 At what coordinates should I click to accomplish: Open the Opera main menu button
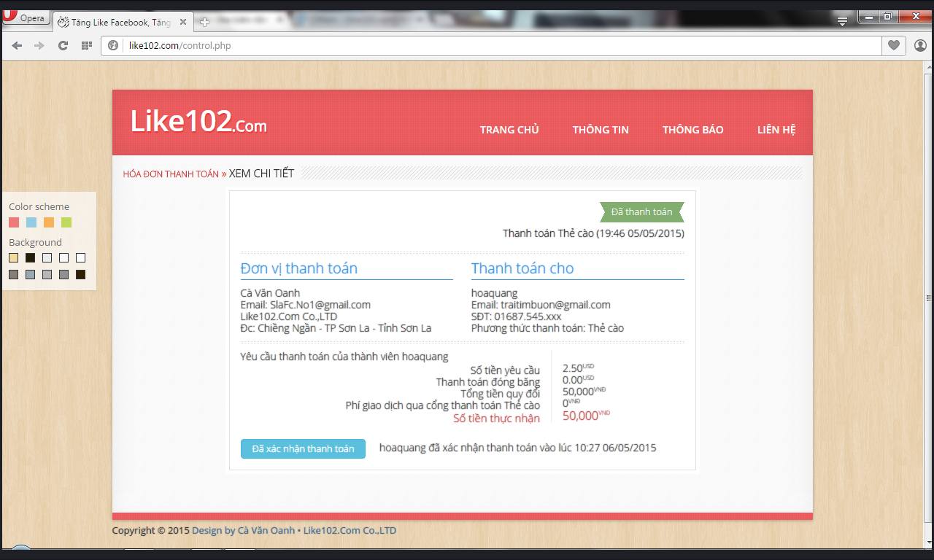(25, 18)
